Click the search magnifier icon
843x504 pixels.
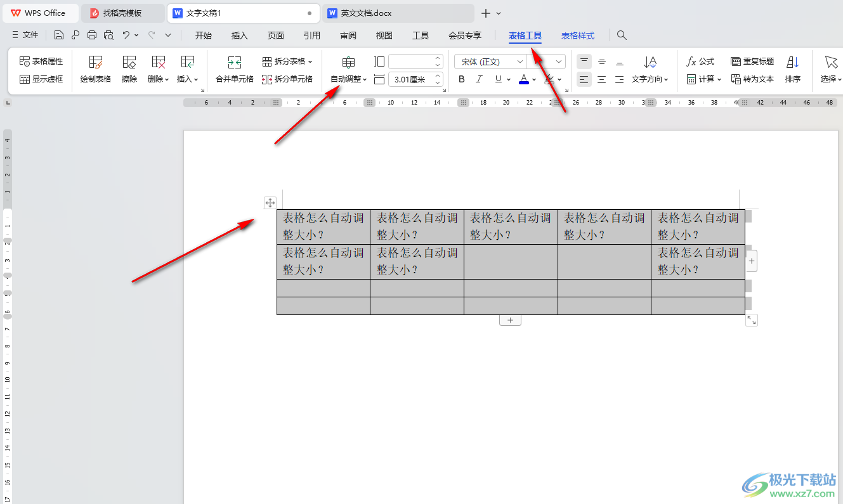tap(622, 36)
